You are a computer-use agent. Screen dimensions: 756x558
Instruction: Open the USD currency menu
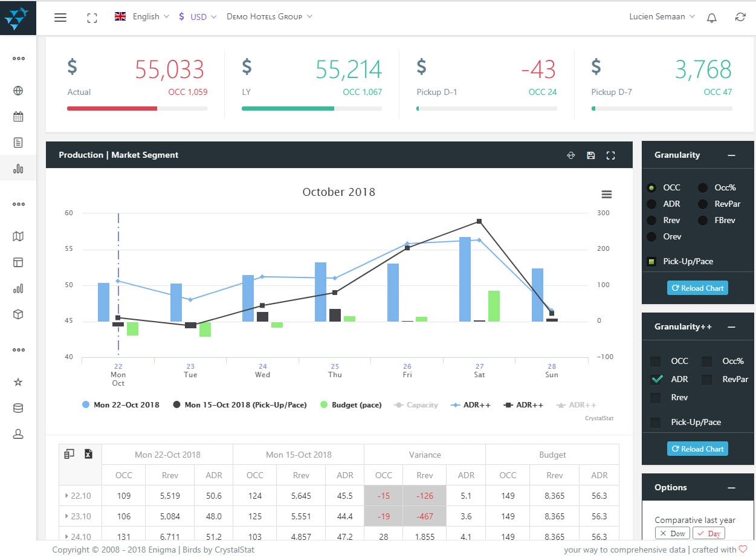[x=198, y=17]
